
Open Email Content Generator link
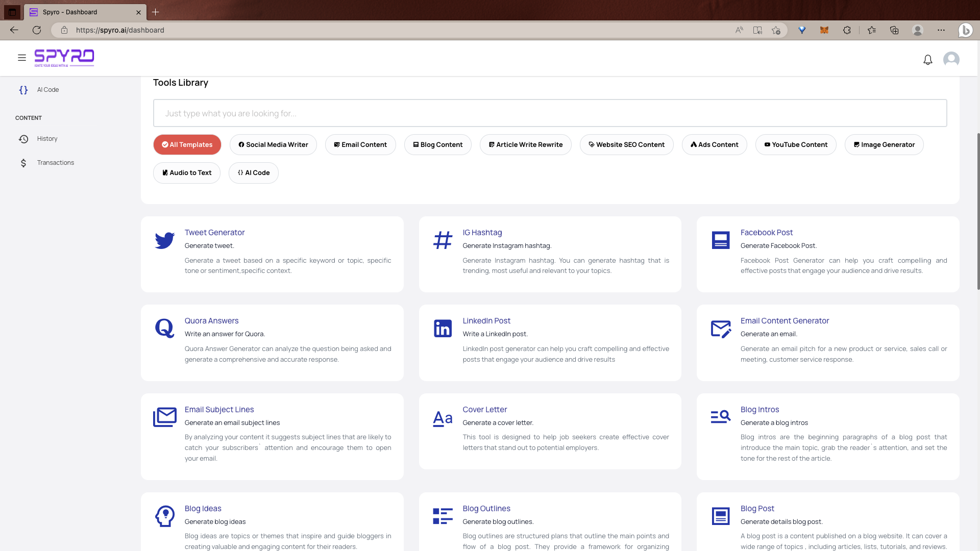coord(785,321)
